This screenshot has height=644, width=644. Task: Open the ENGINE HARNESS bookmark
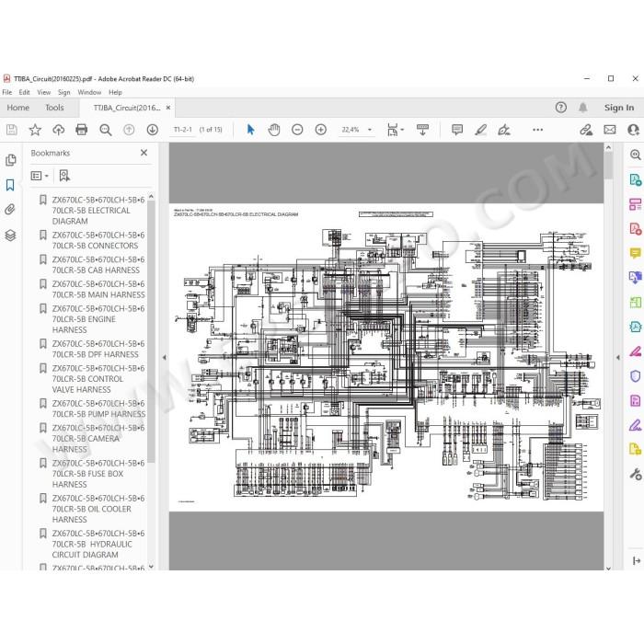[98, 319]
